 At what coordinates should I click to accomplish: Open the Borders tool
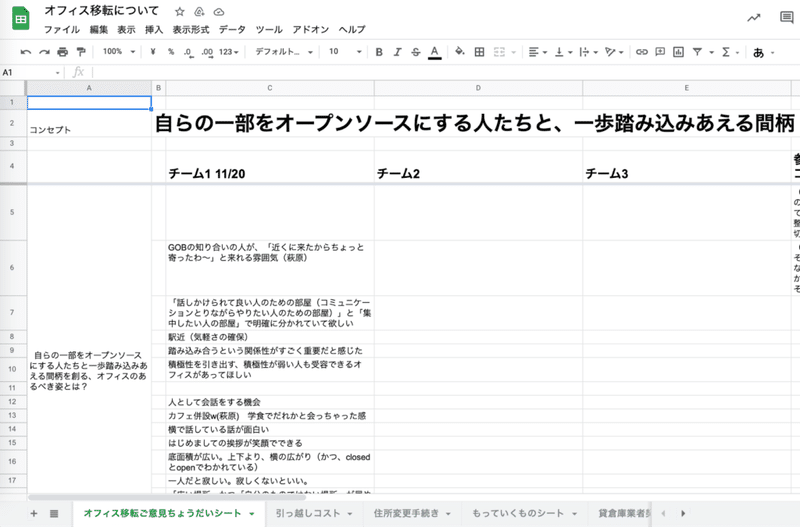[x=479, y=52]
